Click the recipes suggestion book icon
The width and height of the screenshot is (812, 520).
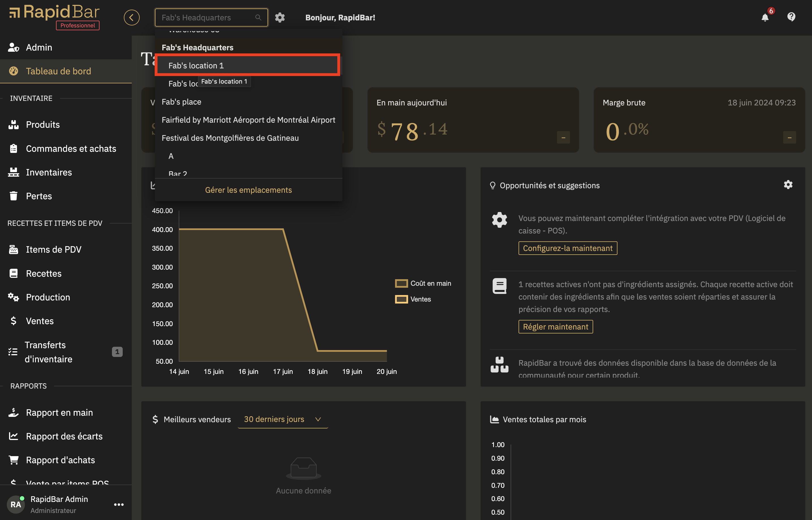point(499,286)
